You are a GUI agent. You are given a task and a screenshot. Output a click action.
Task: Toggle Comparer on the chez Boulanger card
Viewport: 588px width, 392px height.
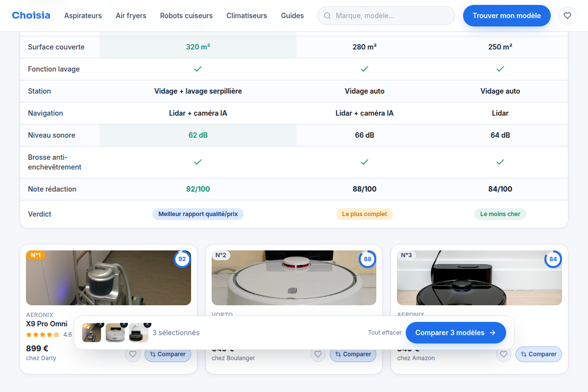pyautogui.click(x=353, y=354)
